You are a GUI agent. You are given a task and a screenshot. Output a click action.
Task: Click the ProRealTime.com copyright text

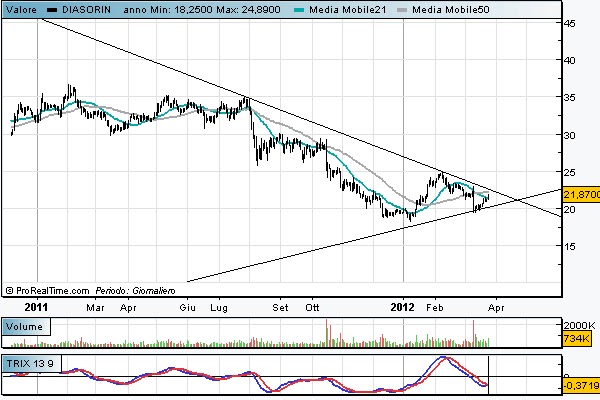coord(47,291)
